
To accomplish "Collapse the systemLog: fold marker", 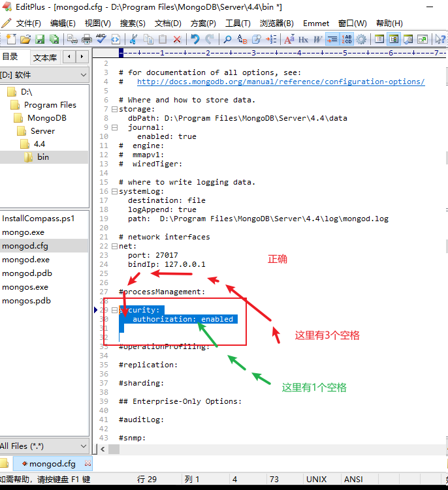I will click(x=114, y=191).
